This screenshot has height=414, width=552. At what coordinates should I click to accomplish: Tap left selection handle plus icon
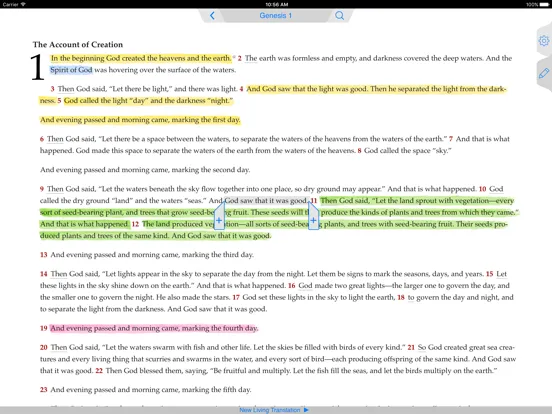point(219,221)
